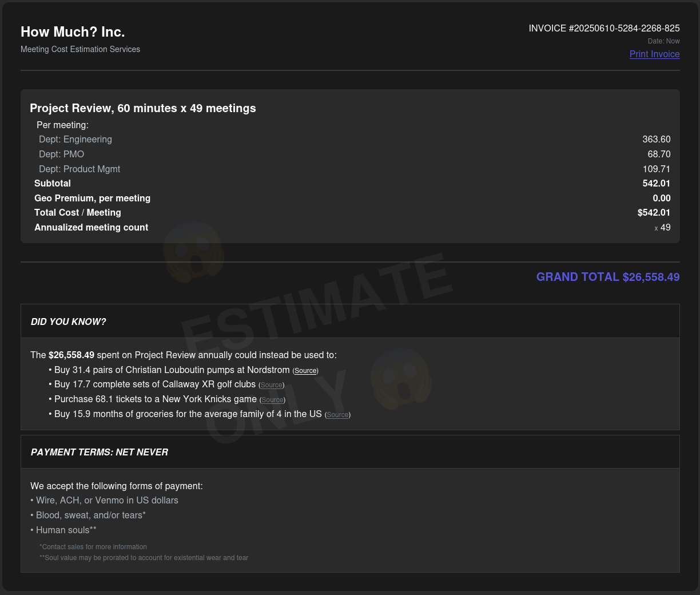Click the PAYMENT TERMS: NET NEVER header

pos(100,453)
